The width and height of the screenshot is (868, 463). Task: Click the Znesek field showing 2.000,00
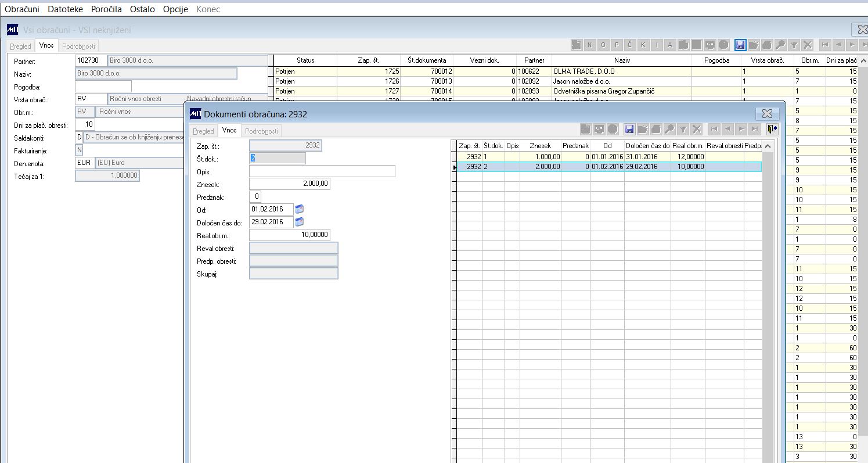[x=290, y=184]
